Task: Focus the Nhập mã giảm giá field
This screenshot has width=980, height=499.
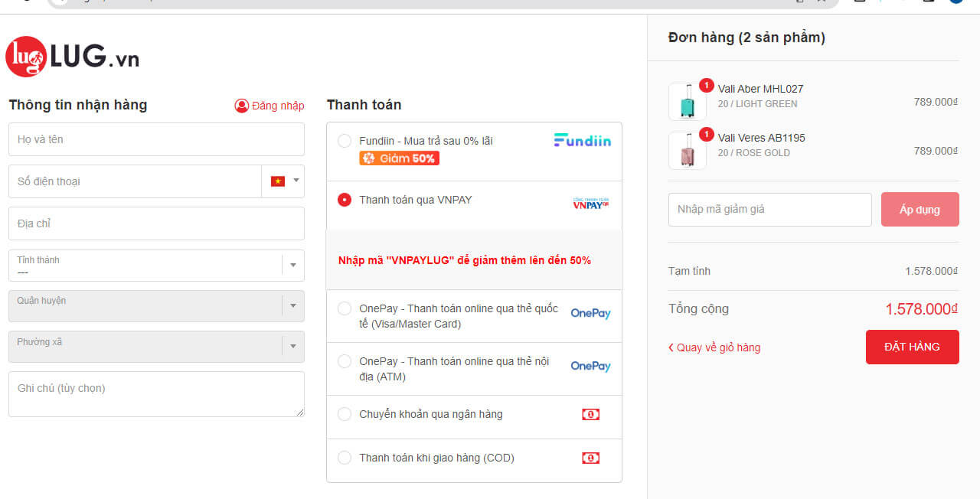Action: click(x=769, y=210)
